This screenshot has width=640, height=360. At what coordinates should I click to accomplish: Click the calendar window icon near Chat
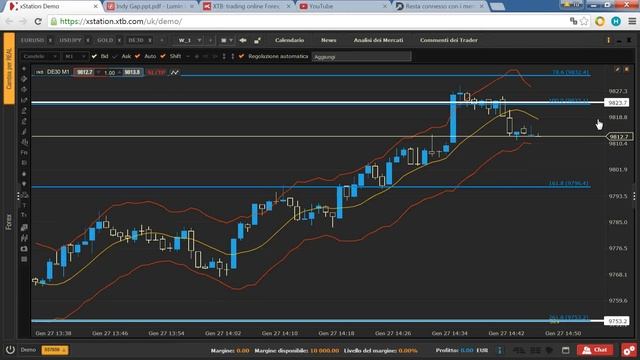tap(565, 350)
